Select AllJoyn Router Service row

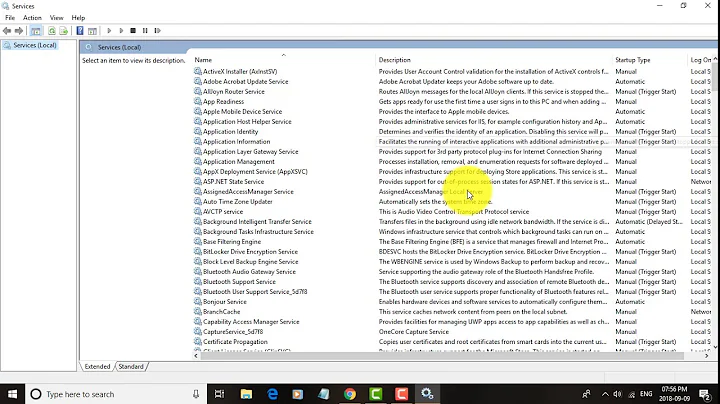tap(234, 92)
